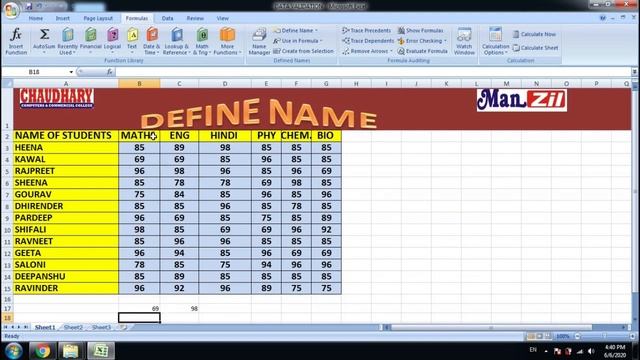The height and width of the screenshot is (360, 640).
Task: Click the horizontal scrollbar at the bottom
Action: tap(491, 327)
